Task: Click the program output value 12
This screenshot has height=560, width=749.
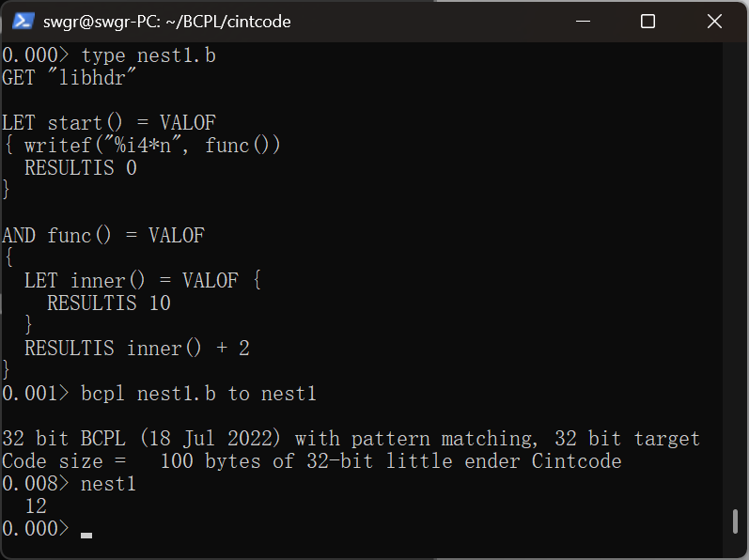Action: pos(36,506)
